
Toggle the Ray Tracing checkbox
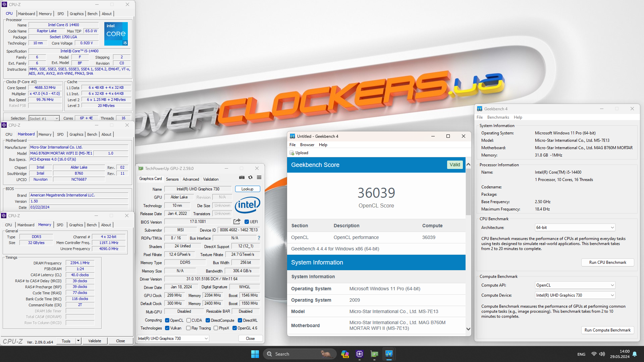pos(188,328)
